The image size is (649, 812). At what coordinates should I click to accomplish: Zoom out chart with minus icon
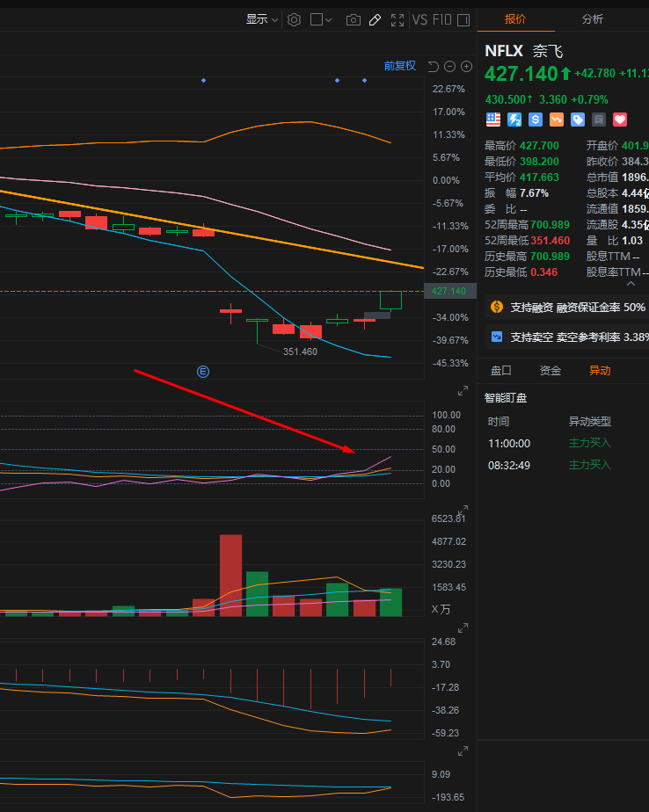(450, 66)
